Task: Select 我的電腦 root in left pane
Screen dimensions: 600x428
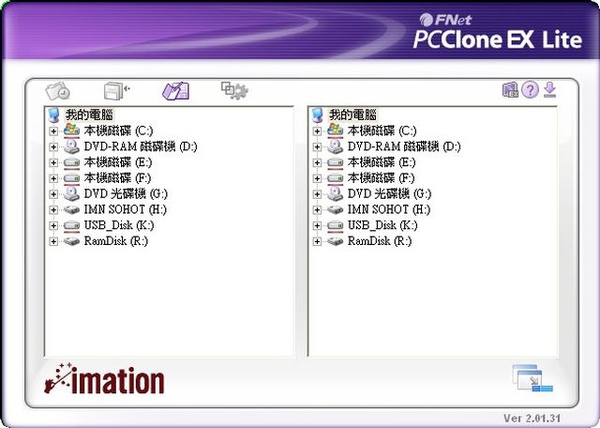Action: 89,115
